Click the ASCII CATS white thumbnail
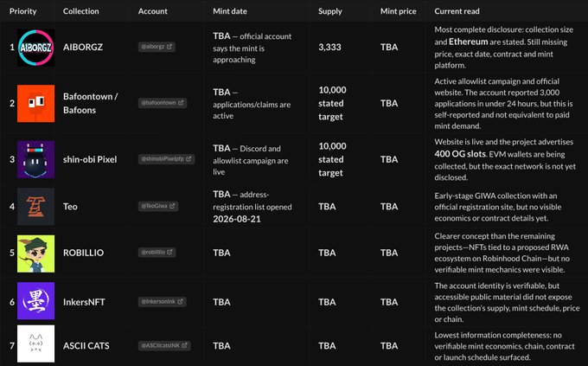Image resolution: width=588 pixels, height=366 pixels. pyautogui.click(x=35, y=344)
